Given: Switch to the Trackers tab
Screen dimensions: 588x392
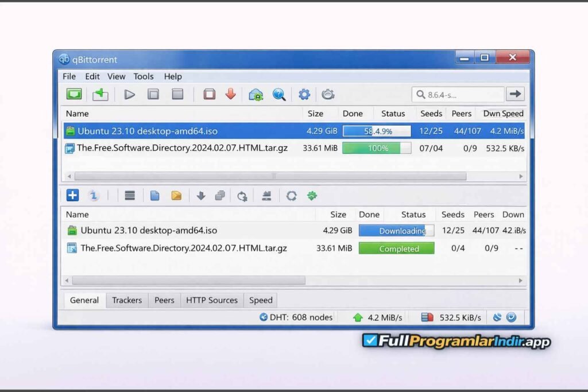Looking at the screenshot, I should pyautogui.click(x=126, y=300).
